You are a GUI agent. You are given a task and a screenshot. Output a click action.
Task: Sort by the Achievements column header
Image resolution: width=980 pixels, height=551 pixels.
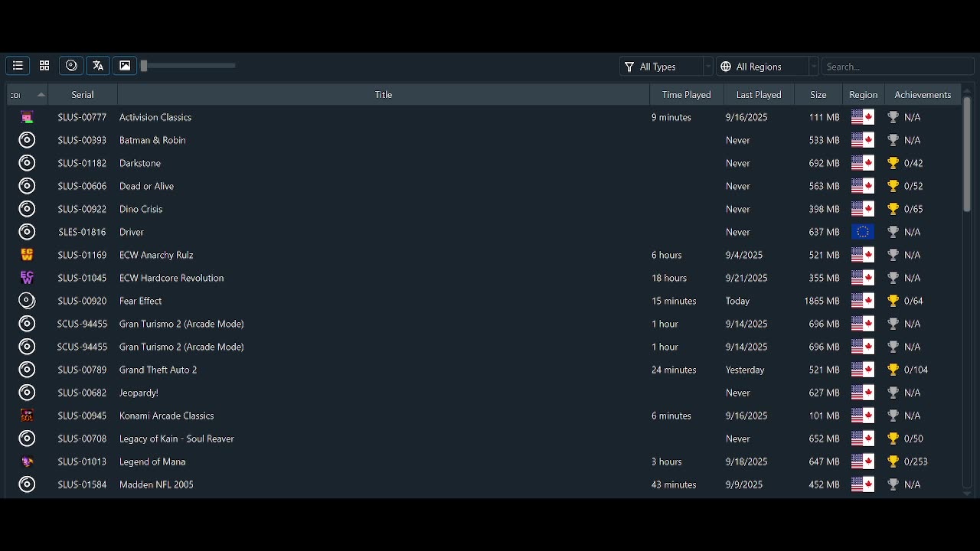pos(923,95)
